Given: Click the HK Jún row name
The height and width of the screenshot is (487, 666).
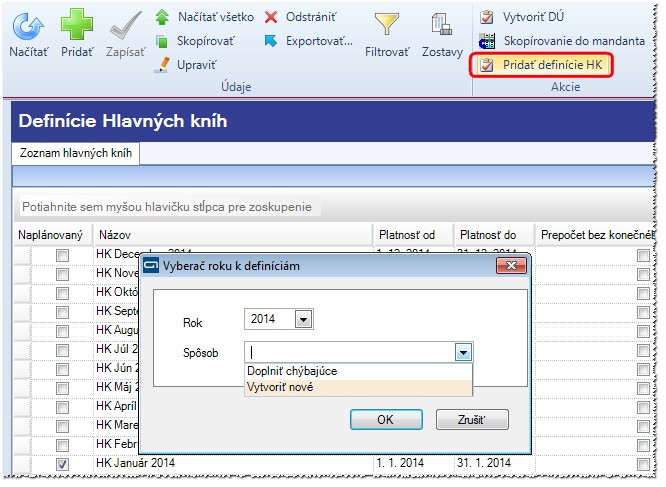Looking at the screenshot, I should (117, 368).
